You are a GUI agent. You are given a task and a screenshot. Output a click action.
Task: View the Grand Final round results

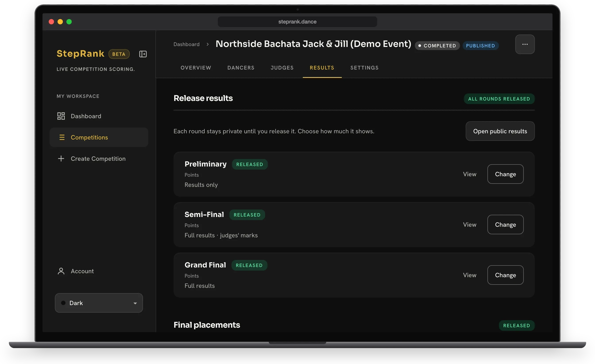point(470,275)
